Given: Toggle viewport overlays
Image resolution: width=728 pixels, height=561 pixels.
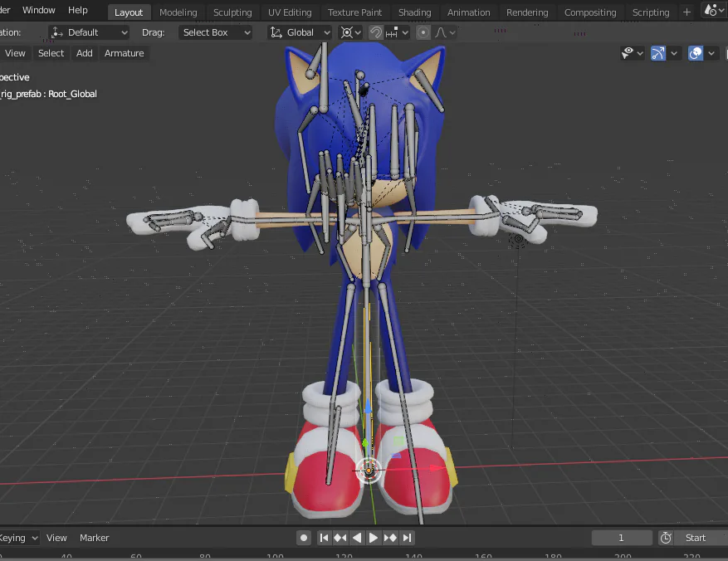Looking at the screenshot, I should [x=696, y=53].
